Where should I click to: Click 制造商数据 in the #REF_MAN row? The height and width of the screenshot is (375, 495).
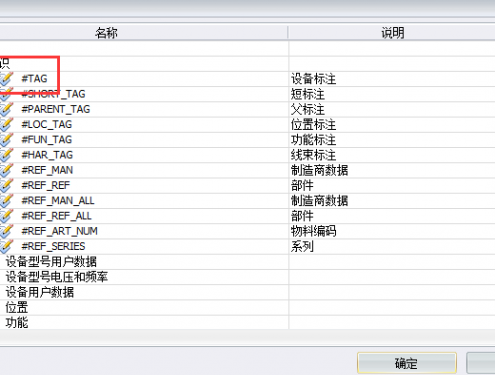tap(319, 170)
